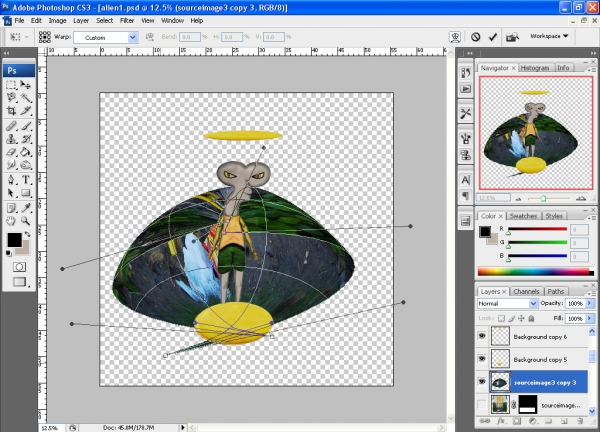
Task: Select the Pen tool
Action: click(x=11, y=179)
